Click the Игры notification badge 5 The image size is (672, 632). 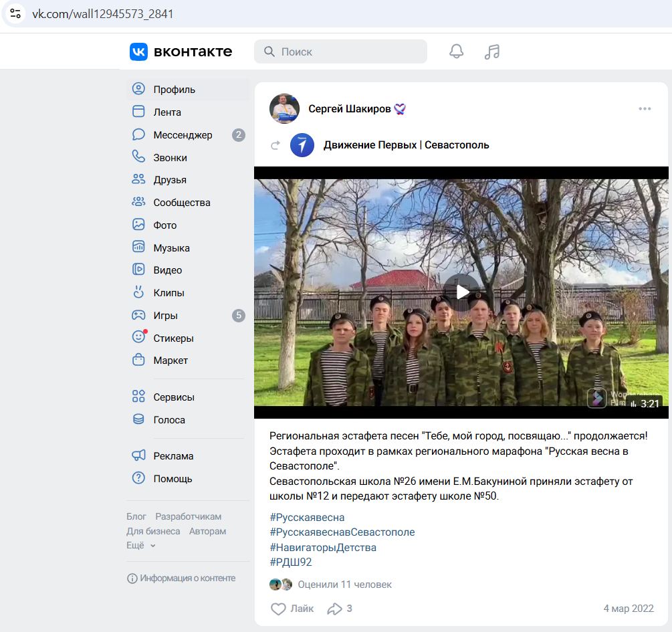click(239, 316)
